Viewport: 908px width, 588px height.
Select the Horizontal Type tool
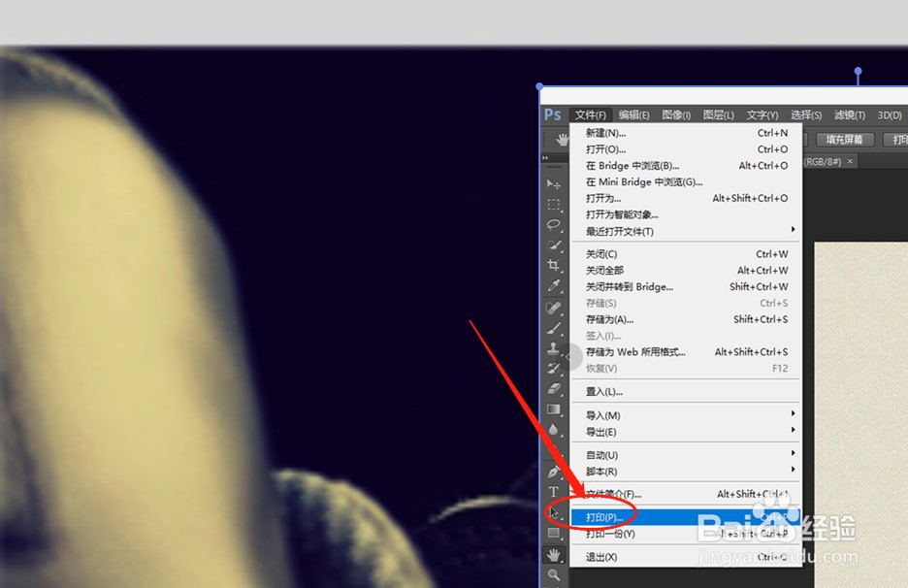[x=554, y=492]
